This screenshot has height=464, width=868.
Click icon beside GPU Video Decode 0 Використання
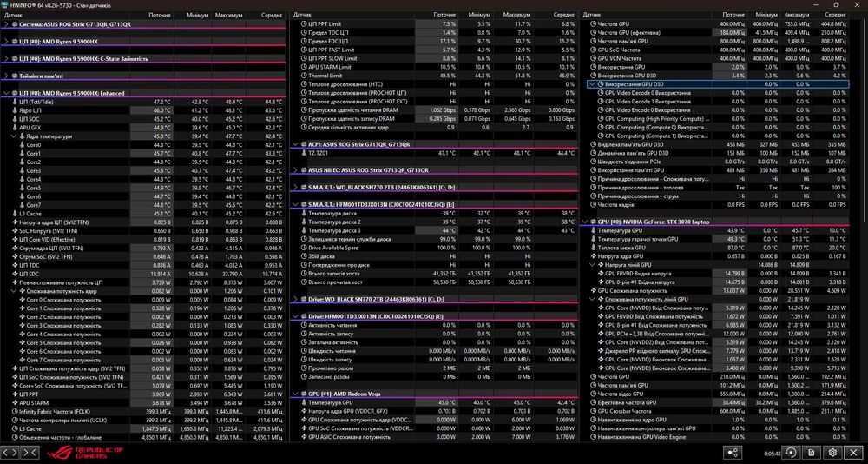click(x=600, y=93)
